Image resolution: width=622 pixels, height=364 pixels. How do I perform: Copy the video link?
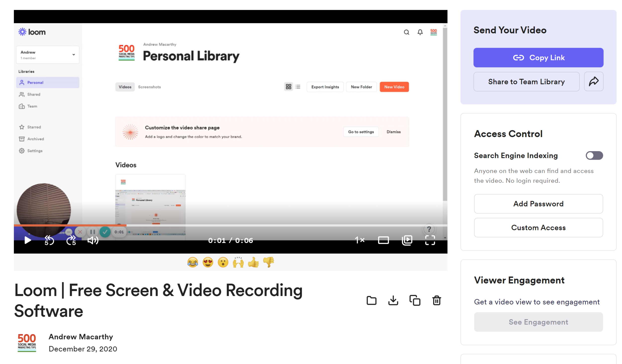tap(538, 58)
